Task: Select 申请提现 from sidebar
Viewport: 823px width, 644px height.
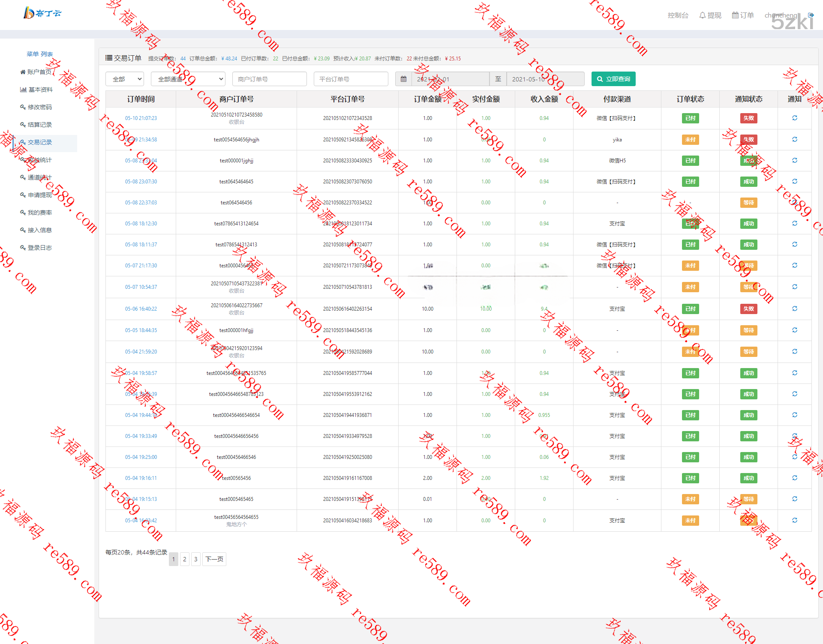Action: click(x=39, y=195)
